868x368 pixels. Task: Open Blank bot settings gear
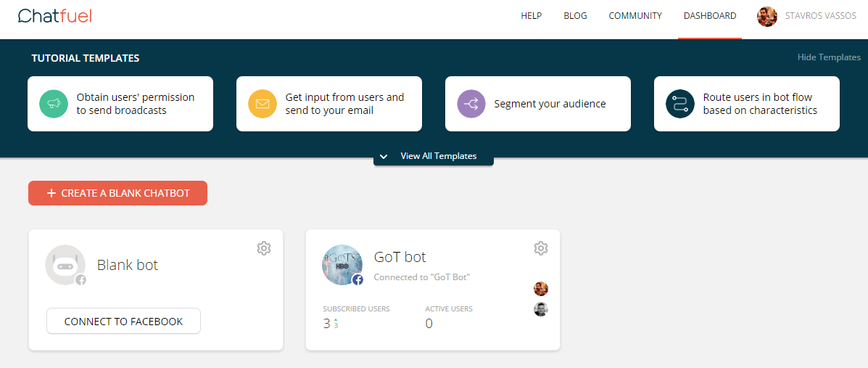tap(264, 248)
